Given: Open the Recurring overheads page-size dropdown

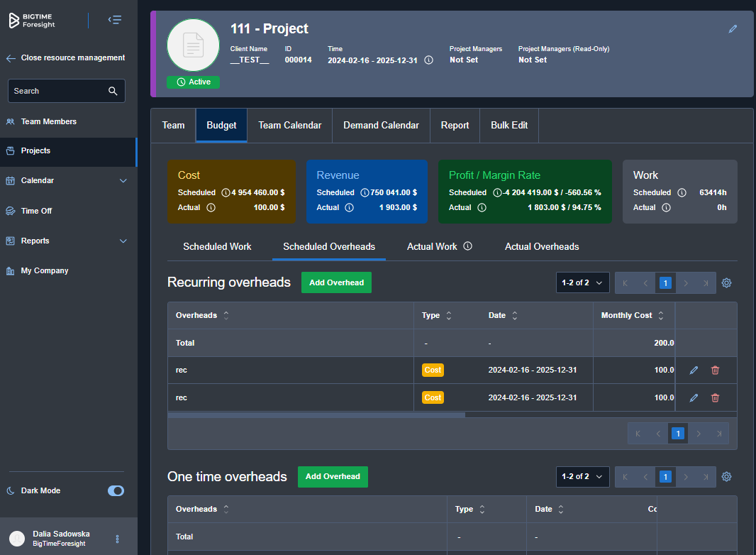Looking at the screenshot, I should click(582, 282).
